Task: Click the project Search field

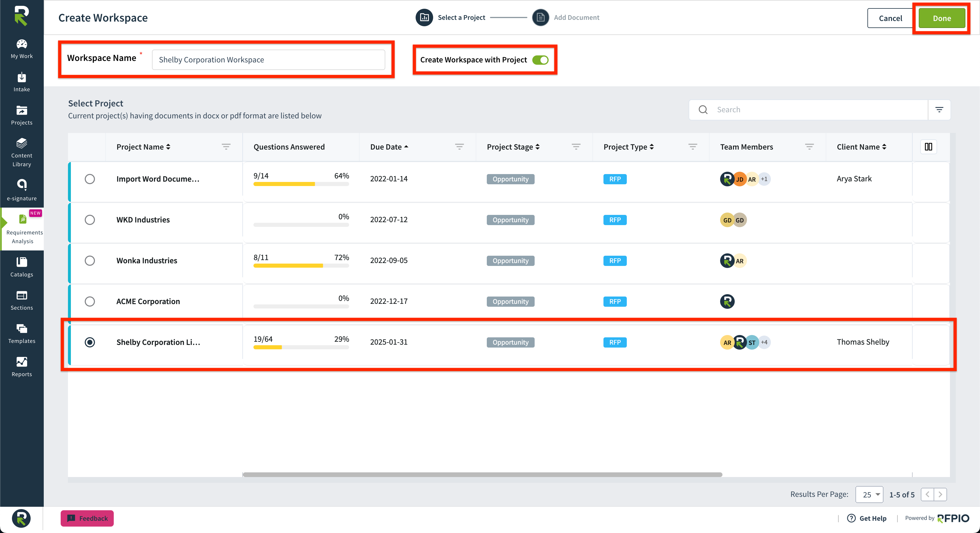Action: (808, 110)
